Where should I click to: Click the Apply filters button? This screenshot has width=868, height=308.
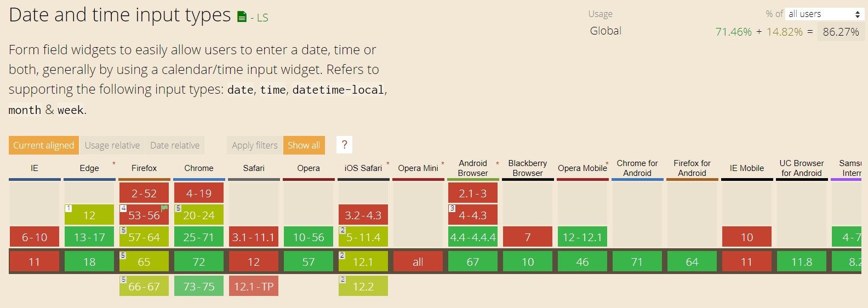point(255,145)
